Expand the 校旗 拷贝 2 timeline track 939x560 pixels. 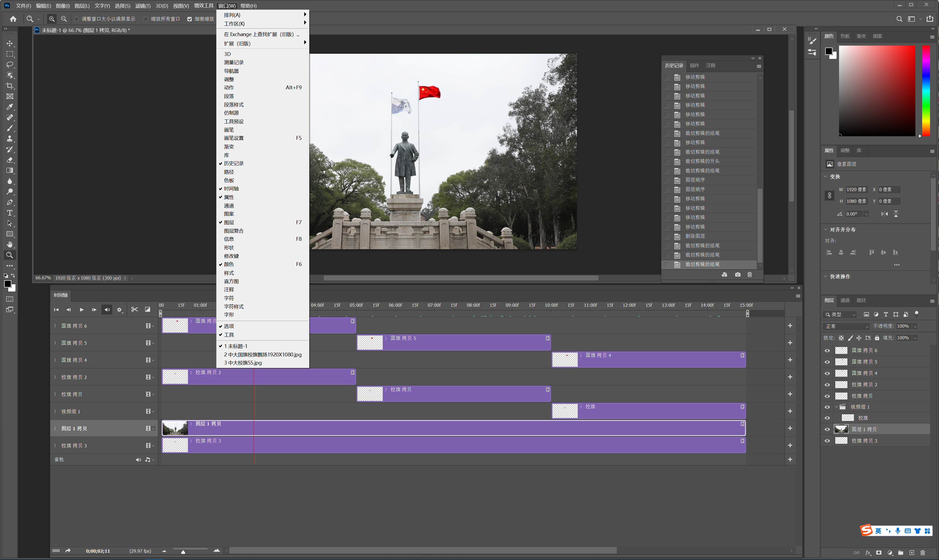coord(55,377)
